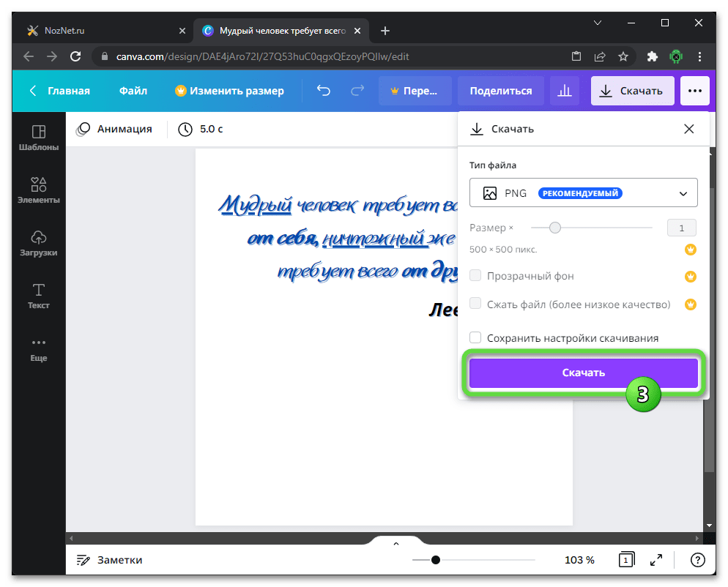
Task: Tick Сохранить настройки скачивания checkbox
Action: coord(475,338)
